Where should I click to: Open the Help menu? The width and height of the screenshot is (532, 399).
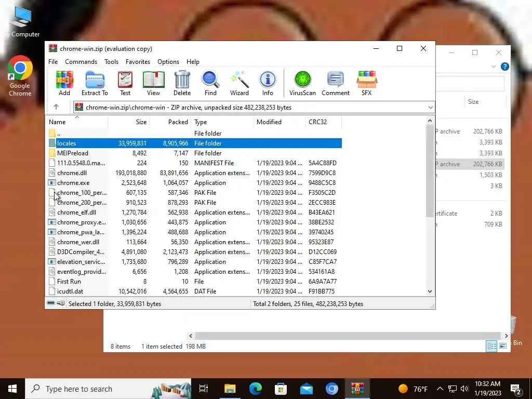[193, 62]
